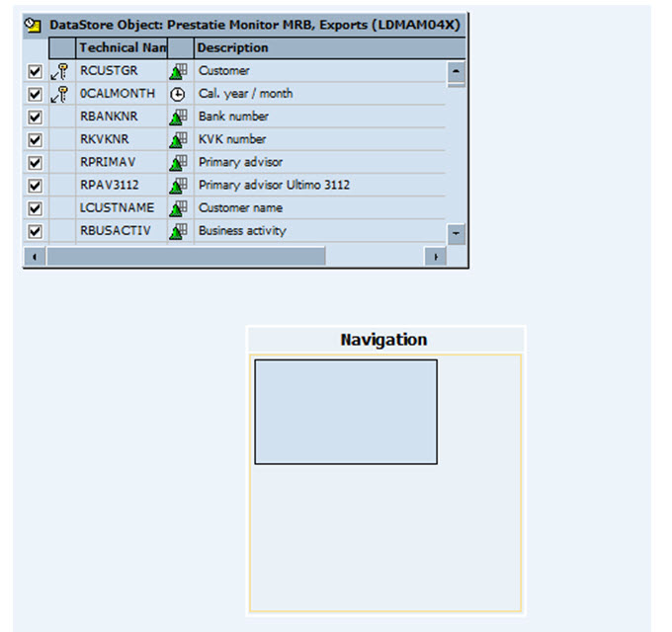Click the key icon beside 0CALMONTH
672x632 pixels.
click(60, 94)
